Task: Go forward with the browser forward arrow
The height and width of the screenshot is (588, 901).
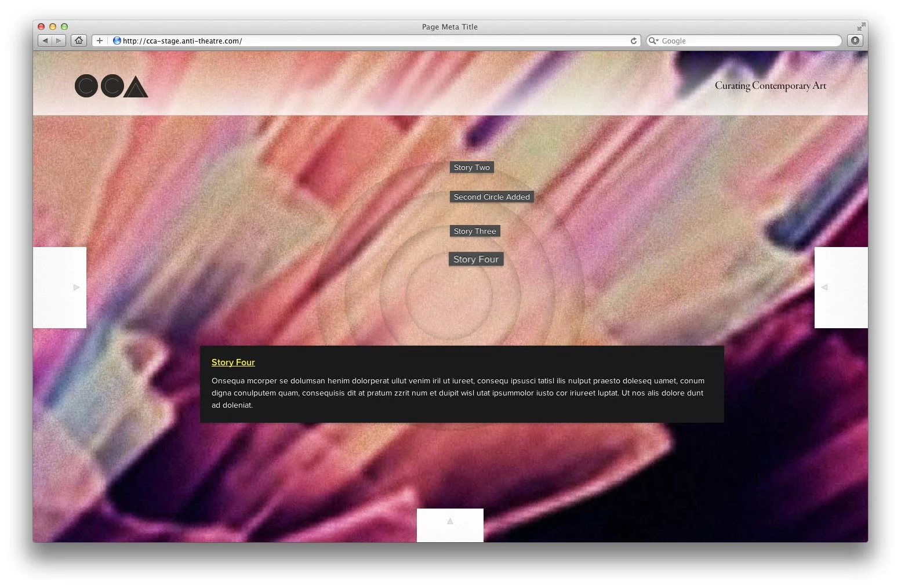Action: 59,41
